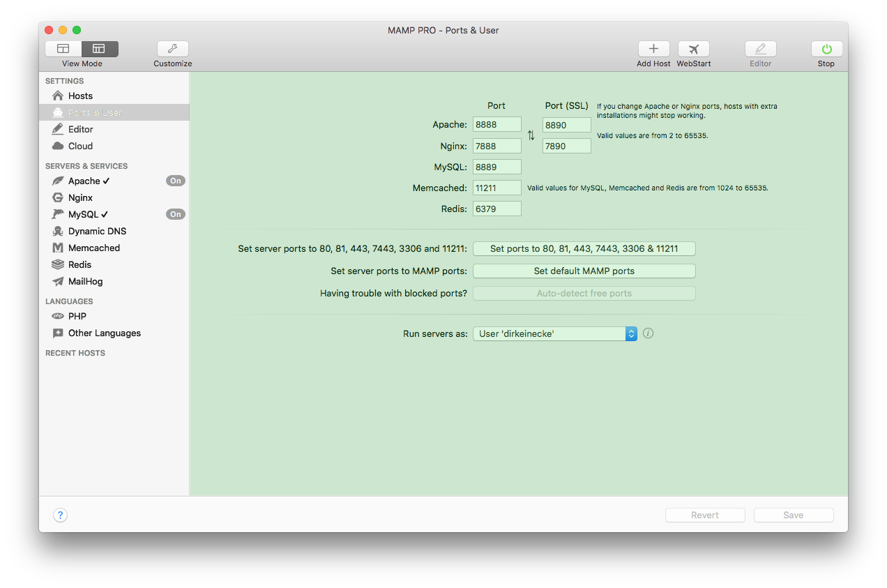Select MailHog in the services sidebar
Viewport: 887px width, 588px height.
click(89, 281)
